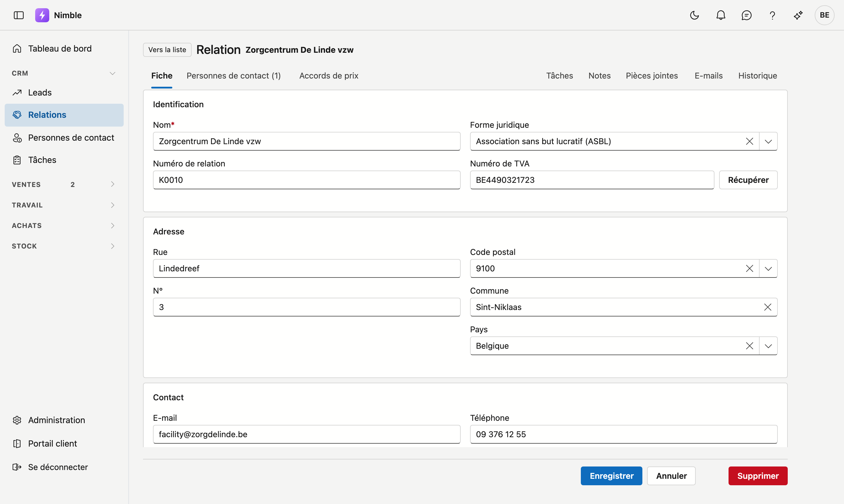Clear the Code postal value
The height and width of the screenshot is (504, 844).
(750, 268)
